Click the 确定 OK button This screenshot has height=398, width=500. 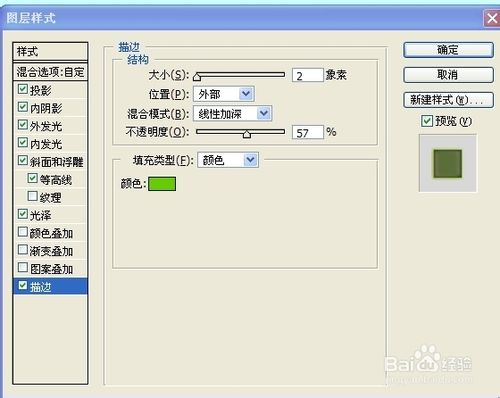coord(448,50)
